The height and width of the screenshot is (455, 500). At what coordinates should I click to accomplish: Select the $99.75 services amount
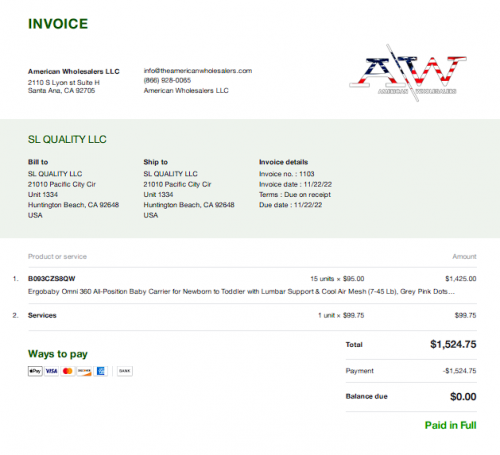pyautogui.click(x=466, y=315)
